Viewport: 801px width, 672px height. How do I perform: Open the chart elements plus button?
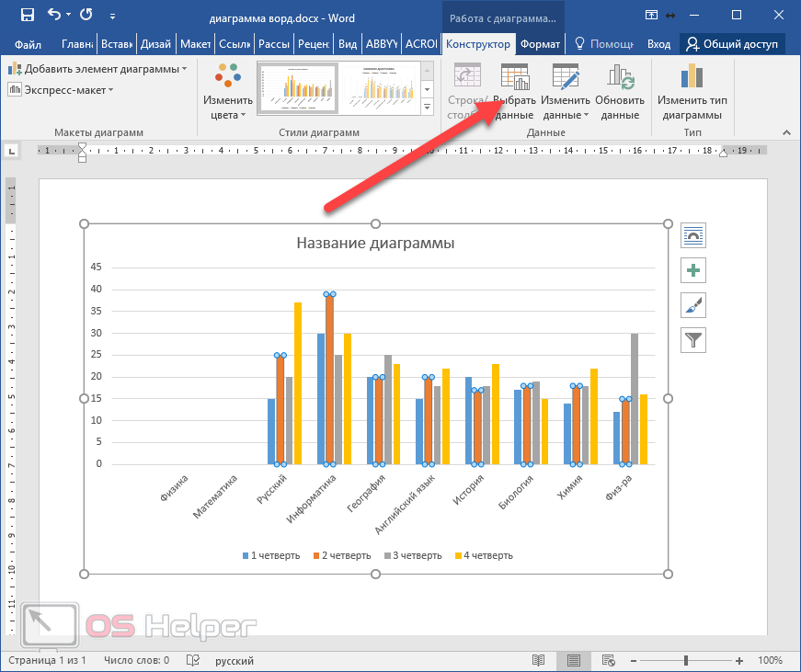coord(692,270)
